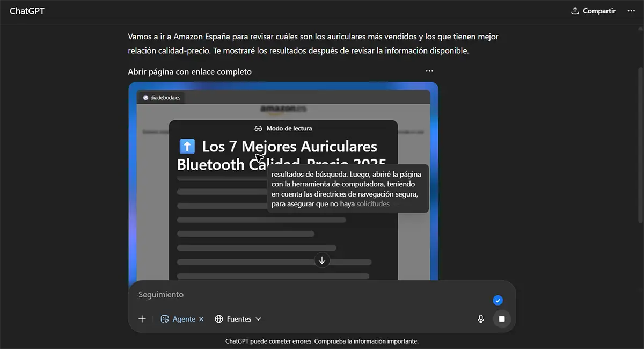This screenshot has width=644, height=349.
Task: Click the Amazon.es logo in preview
Action: pyautogui.click(x=283, y=109)
